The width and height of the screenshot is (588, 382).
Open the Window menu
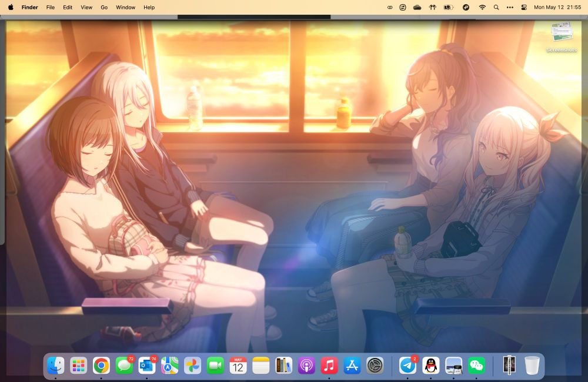point(125,7)
